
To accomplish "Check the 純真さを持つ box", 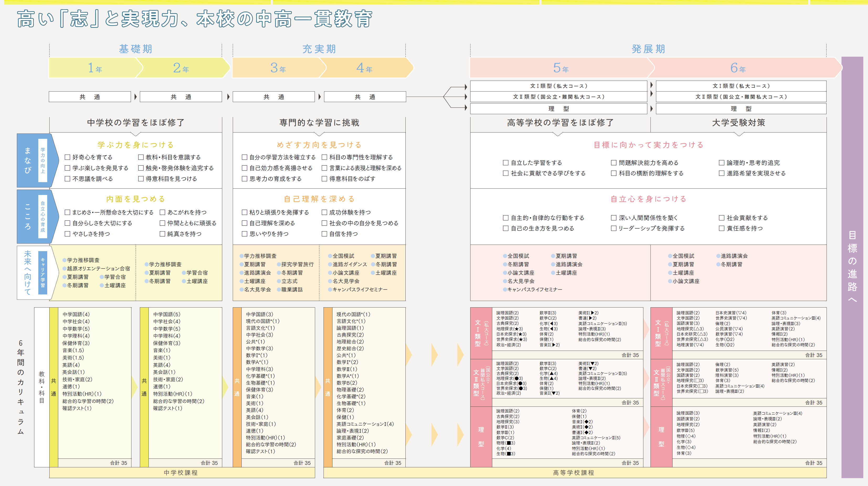I will coord(162,234).
